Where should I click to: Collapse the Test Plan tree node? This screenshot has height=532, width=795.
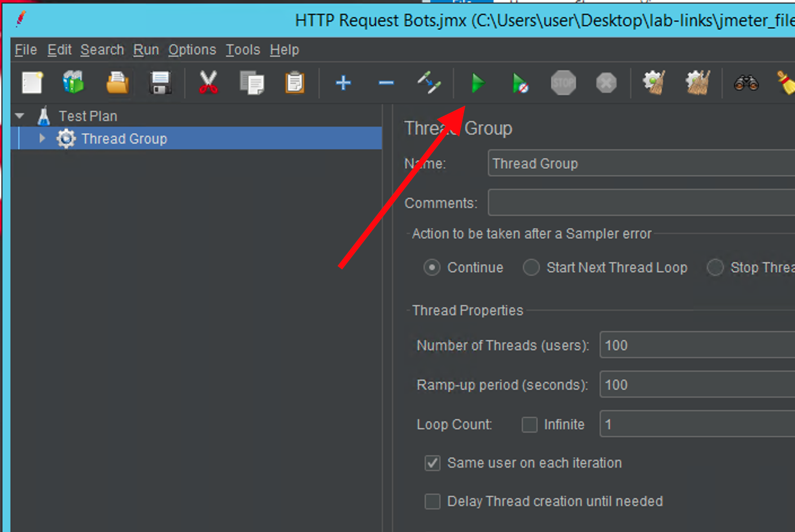(x=20, y=116)
